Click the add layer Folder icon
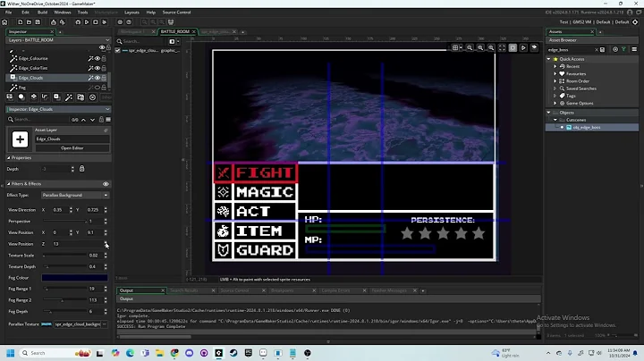Screen dimensions: 644x361 (x=80, y=97)
